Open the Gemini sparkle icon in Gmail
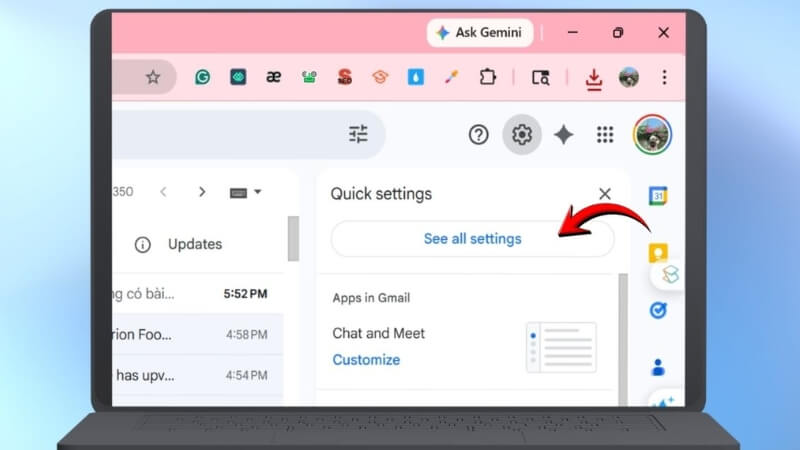The height and width of the screenshot is (450, 800). click(564, 135)
